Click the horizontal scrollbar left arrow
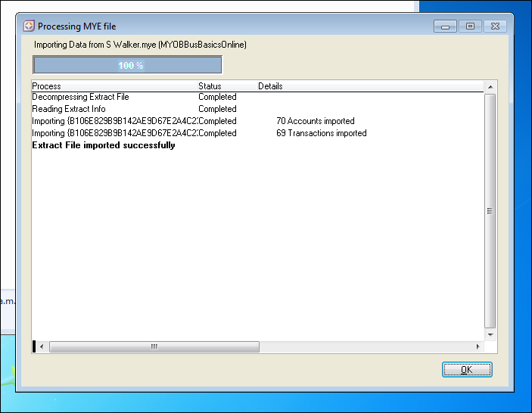 (41, 346)
